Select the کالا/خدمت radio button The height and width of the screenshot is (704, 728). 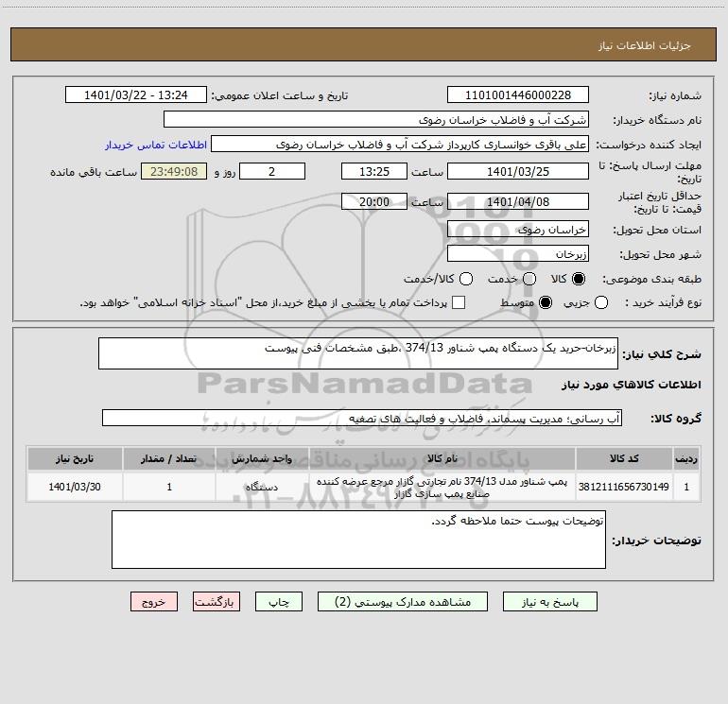466,279
